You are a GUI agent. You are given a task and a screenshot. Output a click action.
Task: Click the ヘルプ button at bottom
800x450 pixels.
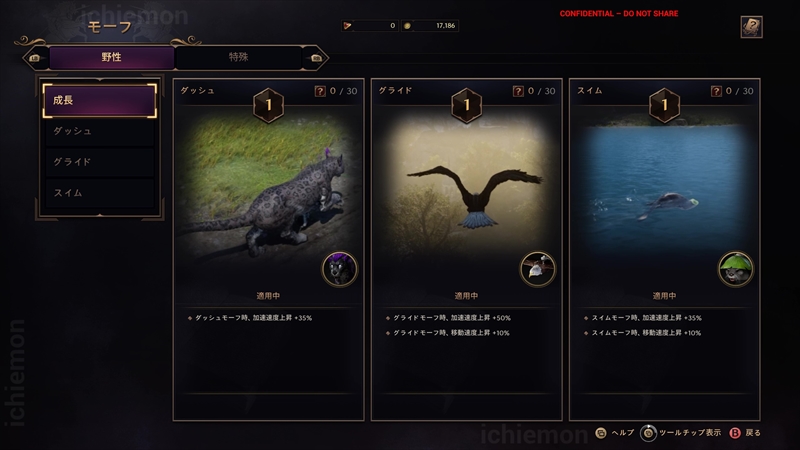tap(615, 433)
